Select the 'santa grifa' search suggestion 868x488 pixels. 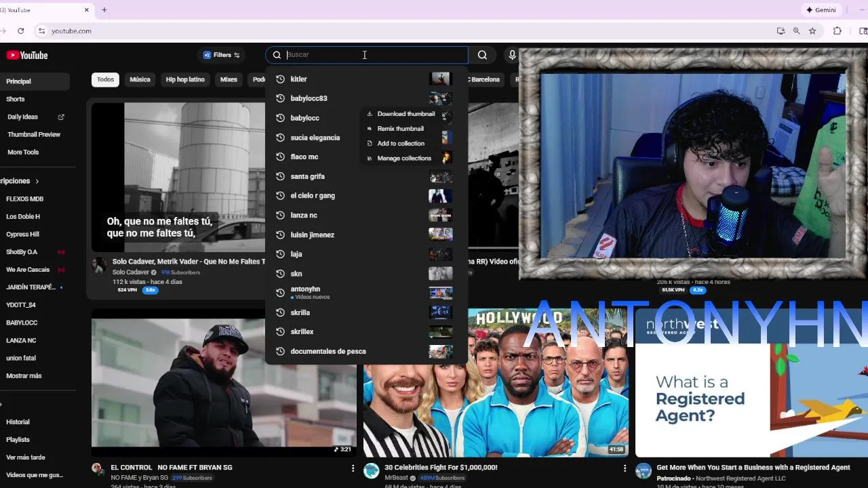pyautogui.click(x=366, y=176)
